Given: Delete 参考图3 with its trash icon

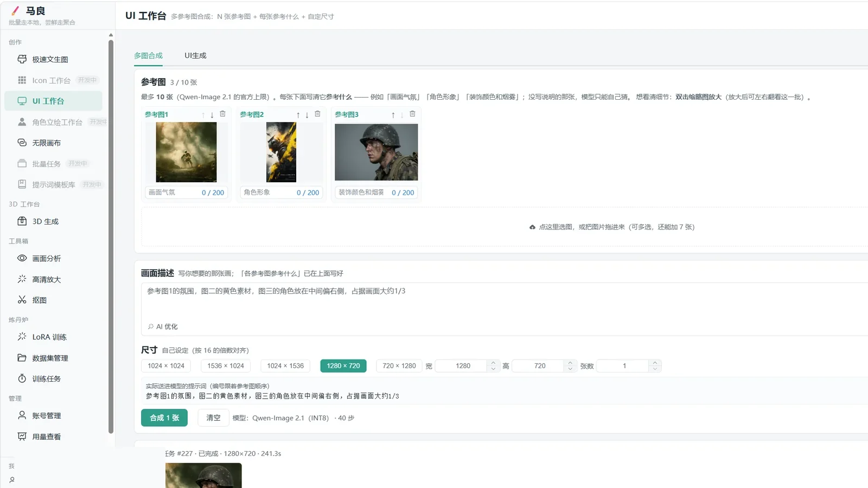Looking at the screenshot, I should [412, 114].
